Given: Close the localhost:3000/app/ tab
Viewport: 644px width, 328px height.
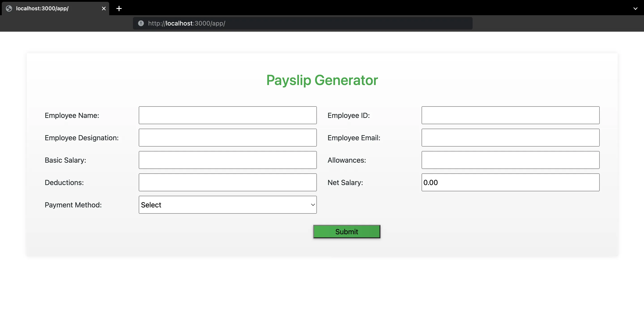Looking at the screenshot, I should coord(104,9).
